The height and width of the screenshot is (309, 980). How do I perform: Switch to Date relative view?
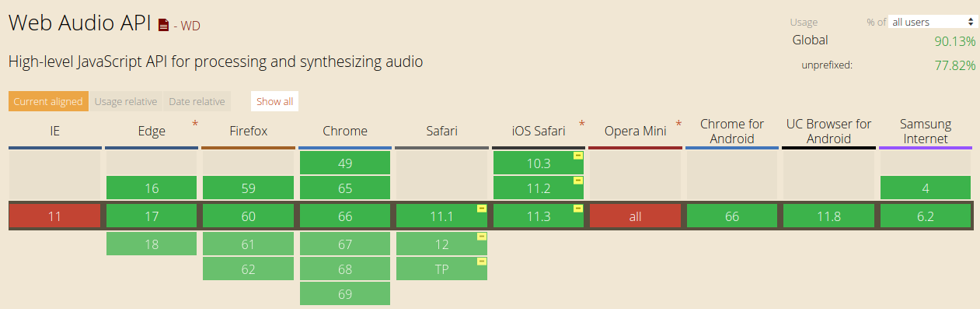coord(197,101)
